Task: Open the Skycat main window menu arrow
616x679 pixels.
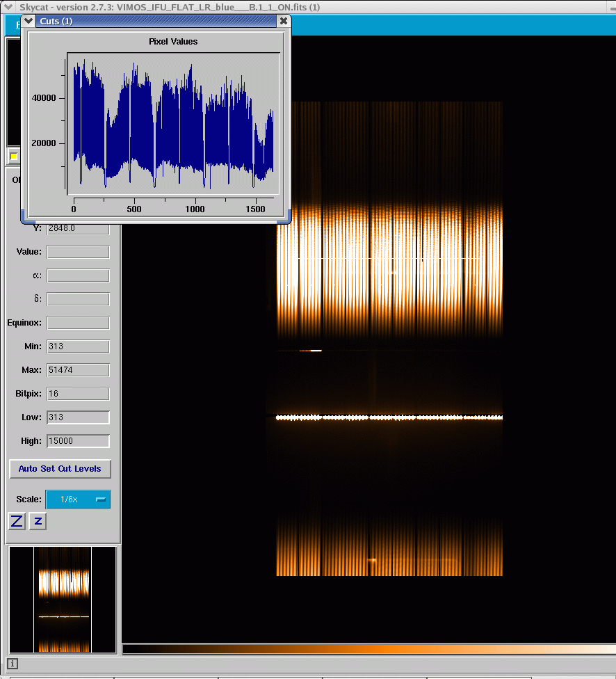Action: (x=8, y=6)
